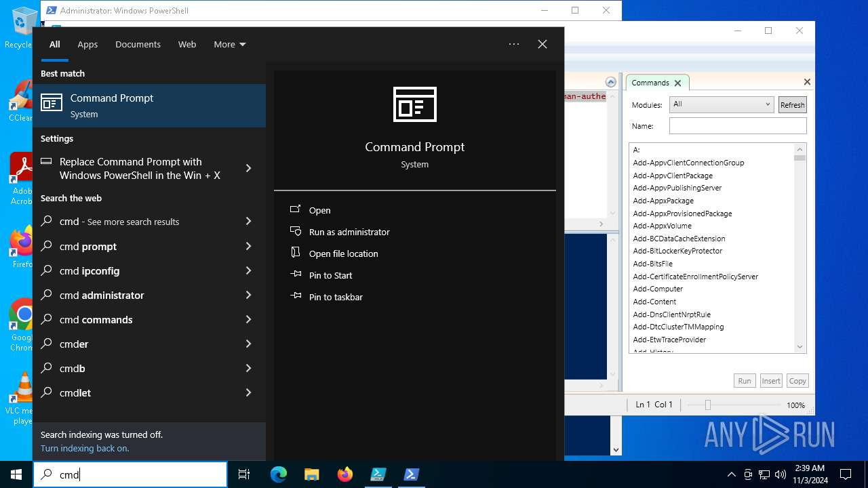
Task: Click the Copy button in Commands pane
Action: 797,381
